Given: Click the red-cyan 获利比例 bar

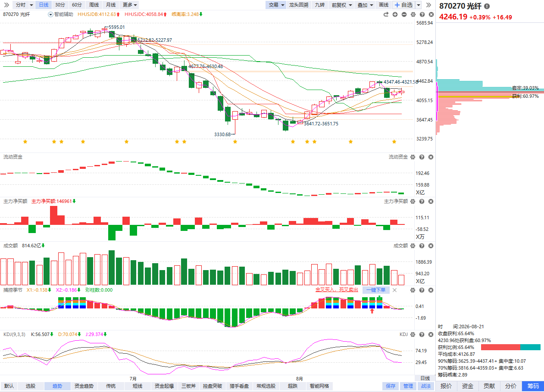Looking at the screenshot, I should coord(510,347).
